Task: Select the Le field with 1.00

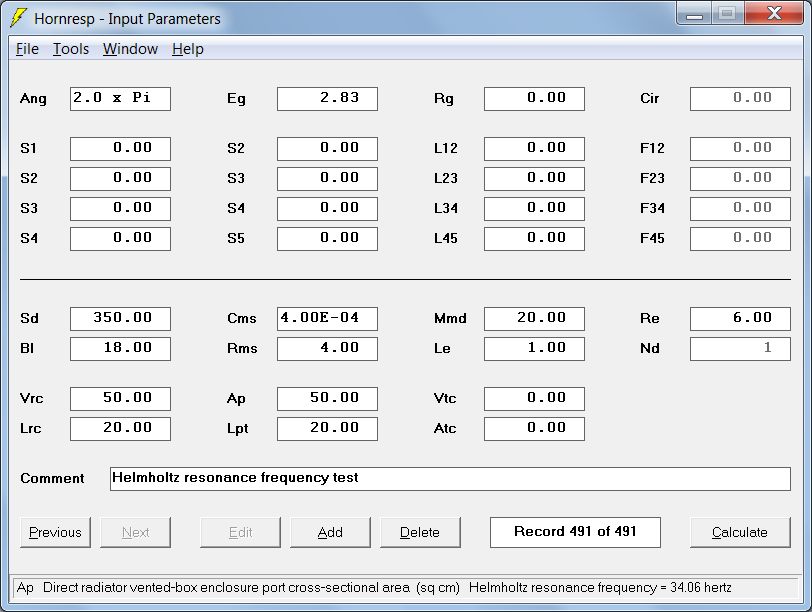Action: (534, 349)
